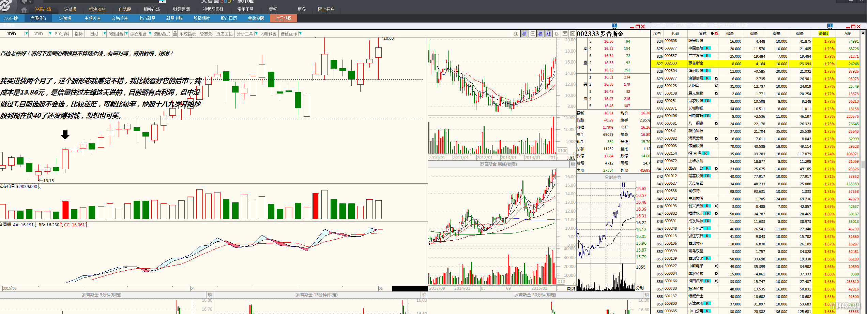The height and width of the screenshot is (314, 868).
Task: Click the gear icon in 海泰发展 row
Action: (716, 139)
